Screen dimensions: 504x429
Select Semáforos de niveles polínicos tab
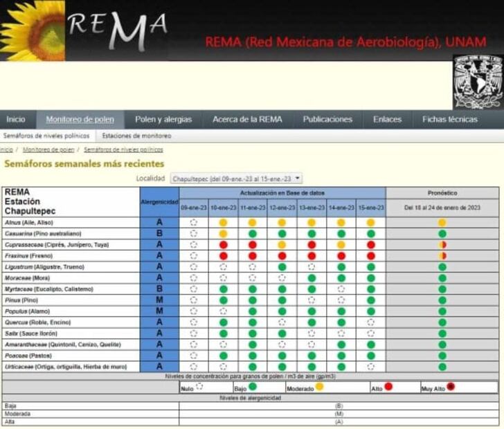pos(46,136)
